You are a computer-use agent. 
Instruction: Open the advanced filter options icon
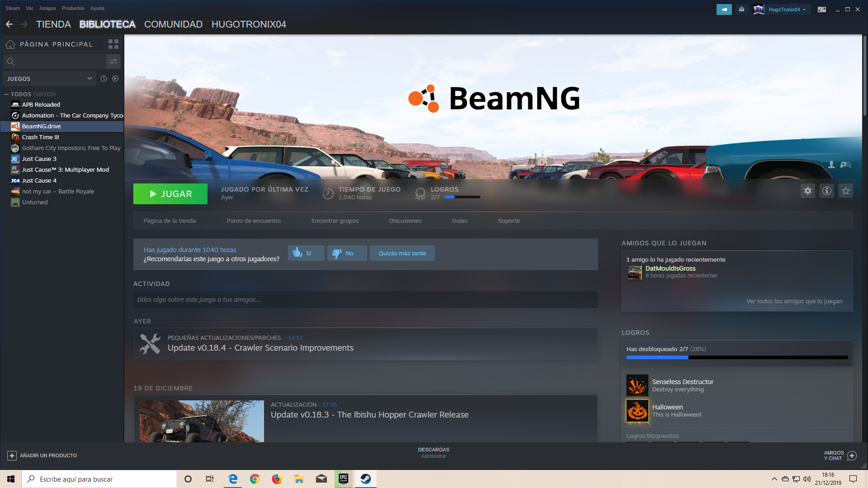tap(113, 61)
